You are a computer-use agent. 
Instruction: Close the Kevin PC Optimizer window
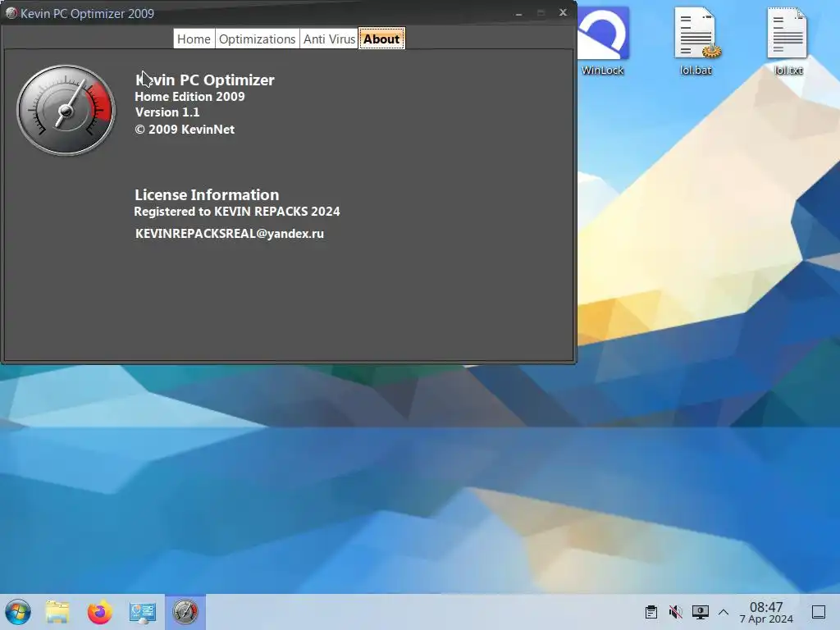tap(563, 12)
